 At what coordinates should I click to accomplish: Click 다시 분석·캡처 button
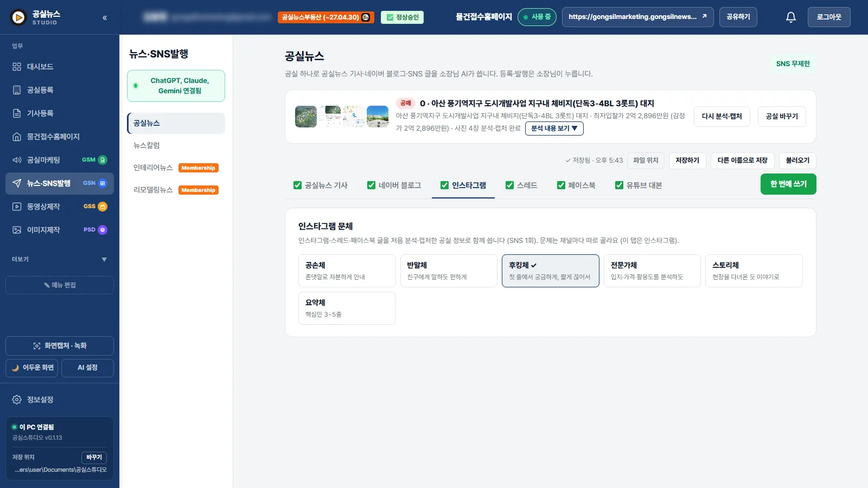click(722, 117)
